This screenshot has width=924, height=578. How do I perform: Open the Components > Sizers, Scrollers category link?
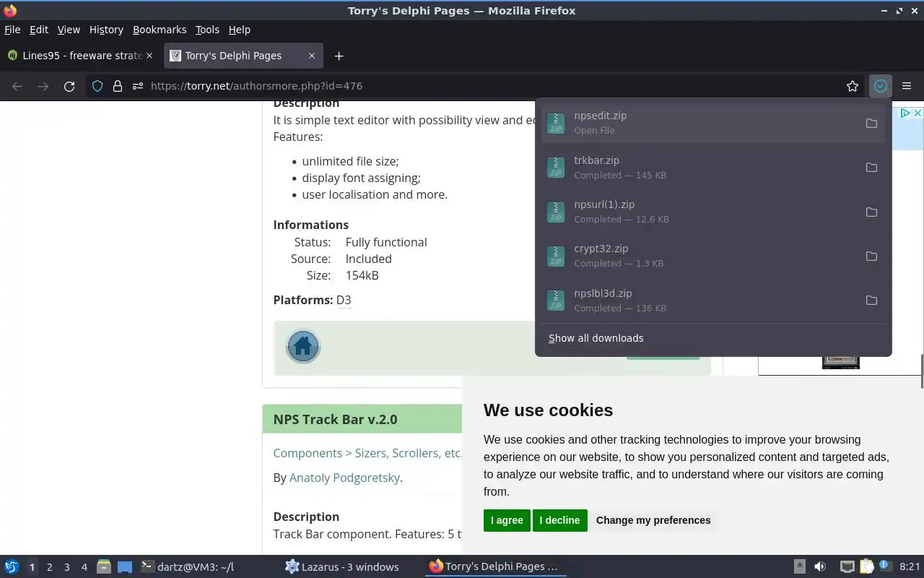(367, 453)
